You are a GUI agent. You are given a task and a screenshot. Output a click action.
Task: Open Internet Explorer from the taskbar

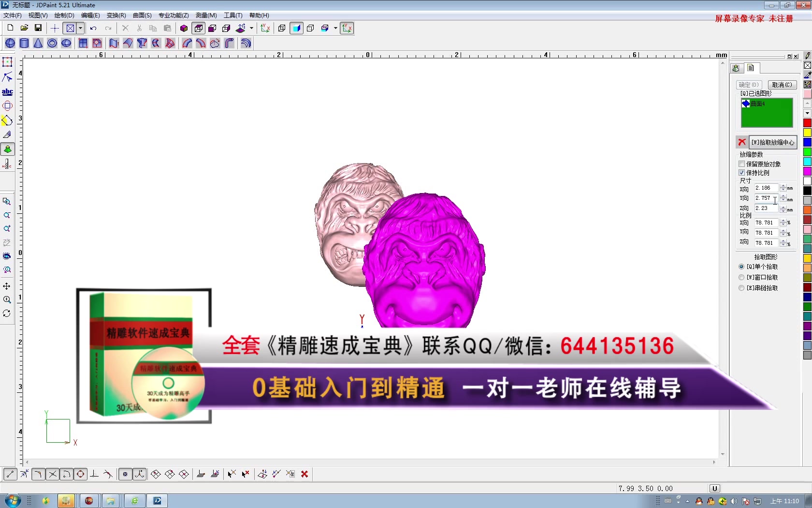tap(135, 501)
